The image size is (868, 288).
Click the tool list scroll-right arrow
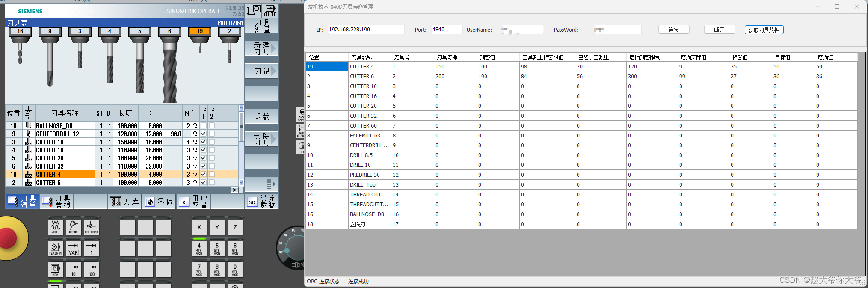(234, 190)
